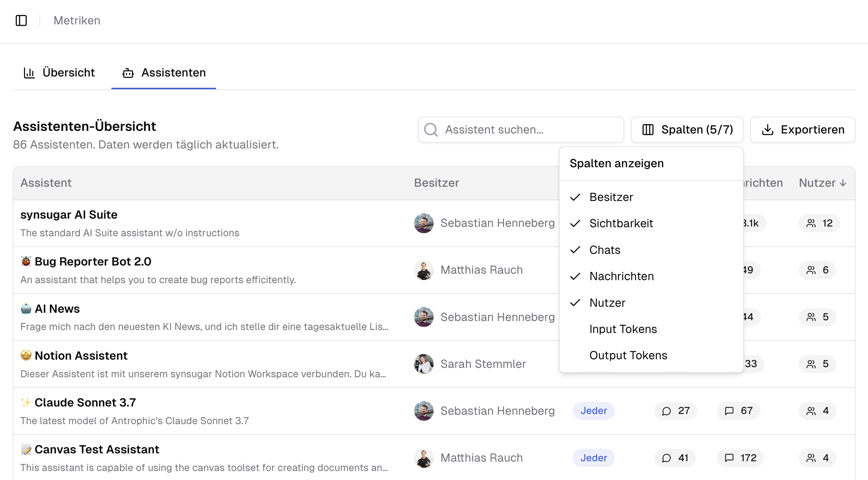Click the message icon showing 172 for Canvas Test Assistant
The width and height of the screenshot is (868, 480).
pyautogui.click(x=729, y=457)
